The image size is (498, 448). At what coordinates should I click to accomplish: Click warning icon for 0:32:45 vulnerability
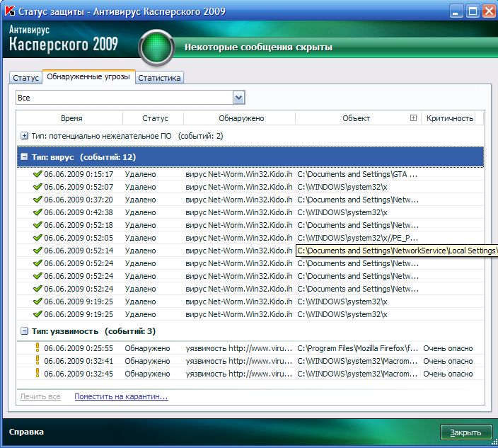[37, 374]
